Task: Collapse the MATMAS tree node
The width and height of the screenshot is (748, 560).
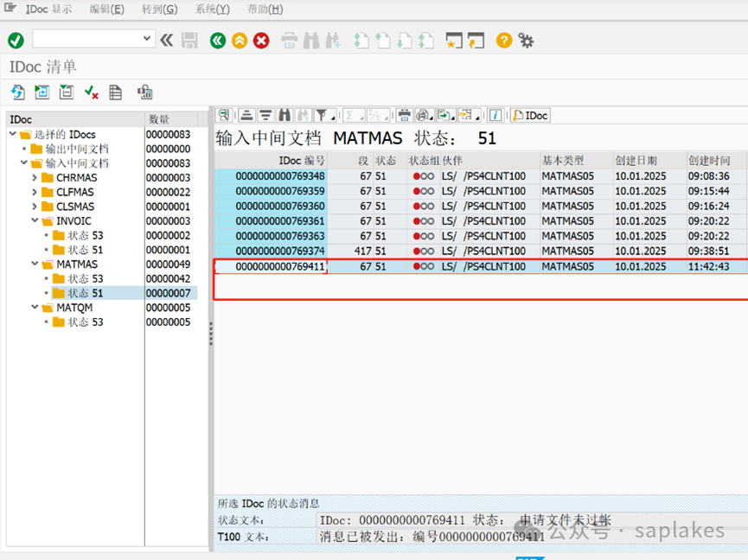Action: coord(35,264)
